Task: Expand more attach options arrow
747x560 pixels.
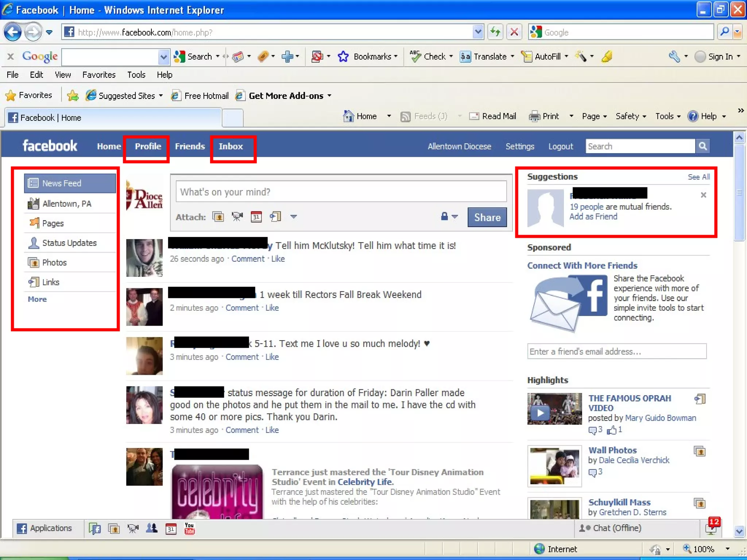Action: (294, 217)
